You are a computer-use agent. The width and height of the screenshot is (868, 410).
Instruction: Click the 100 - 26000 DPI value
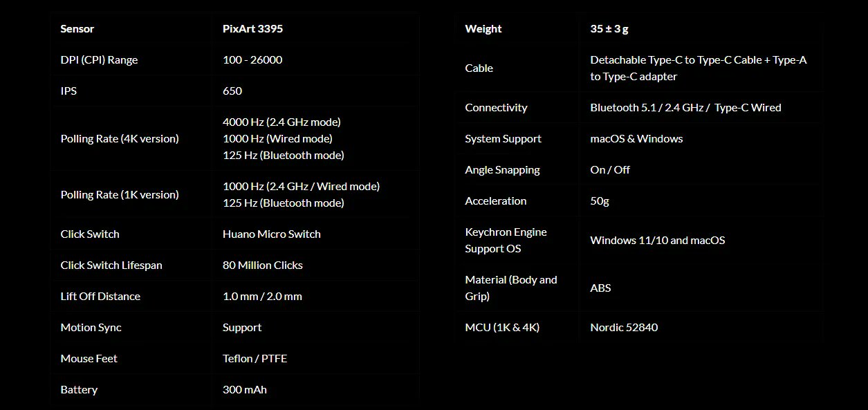coord(252,60)
